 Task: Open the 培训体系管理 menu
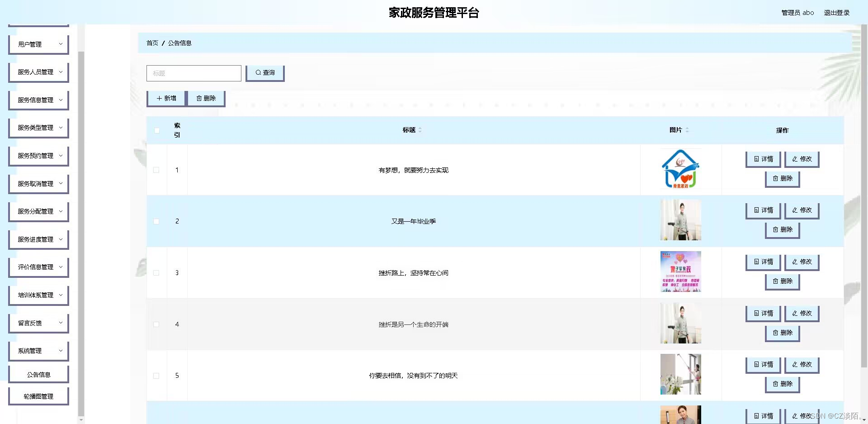click(38, 295)
